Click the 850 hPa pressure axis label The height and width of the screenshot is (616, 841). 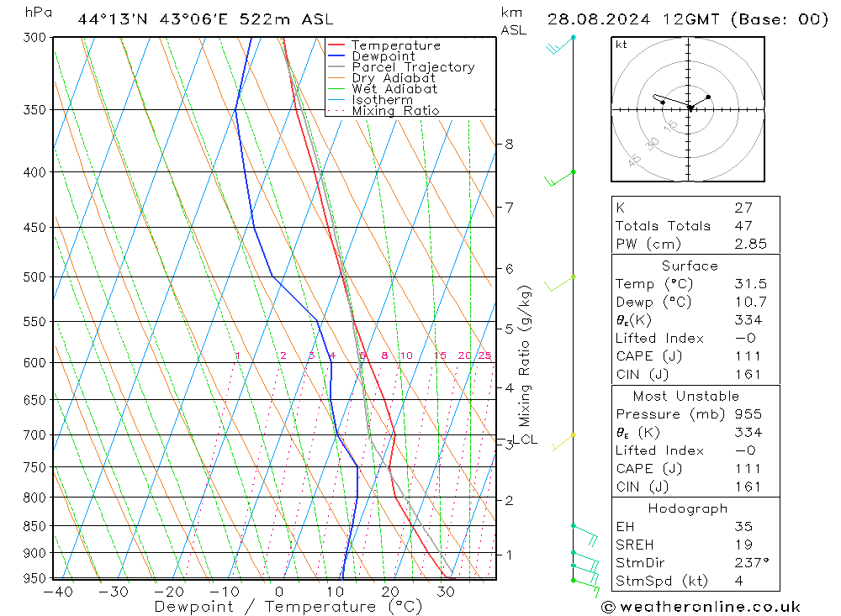point(34,526)
